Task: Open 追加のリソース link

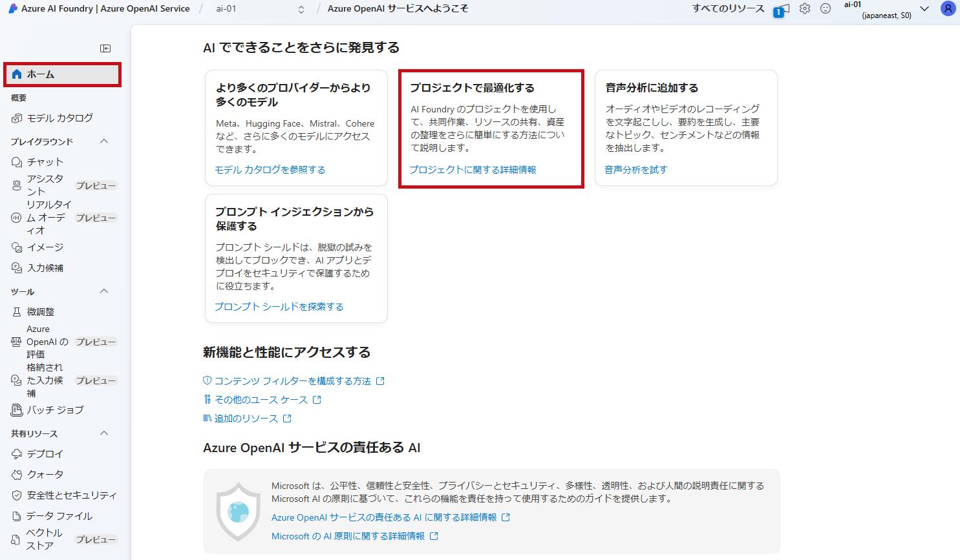Action: point(246,419)
